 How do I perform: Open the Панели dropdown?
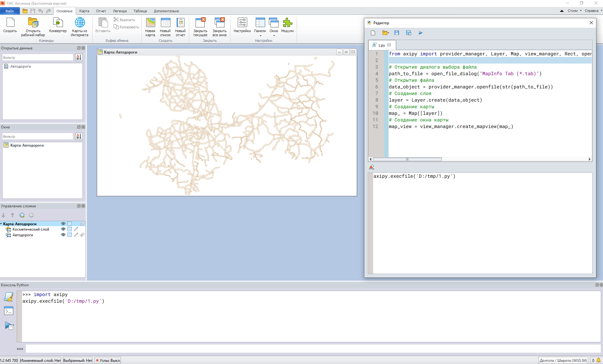pos(260,27)
